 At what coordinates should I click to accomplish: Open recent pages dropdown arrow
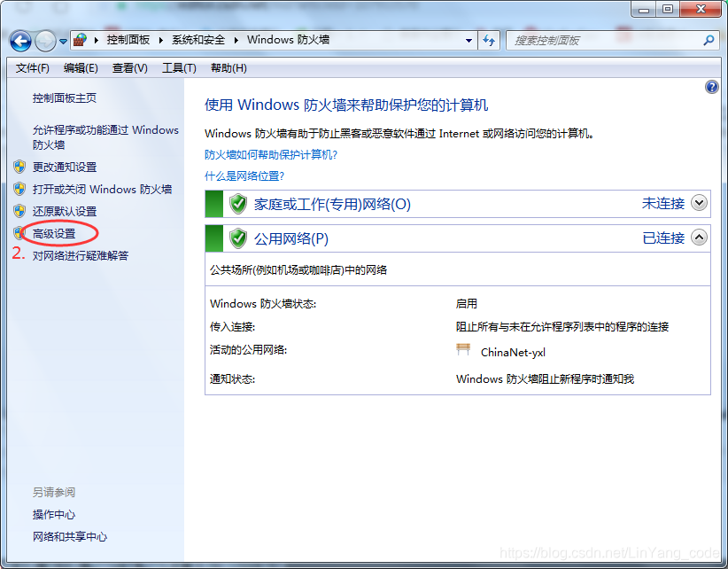[x=64, y=42]
